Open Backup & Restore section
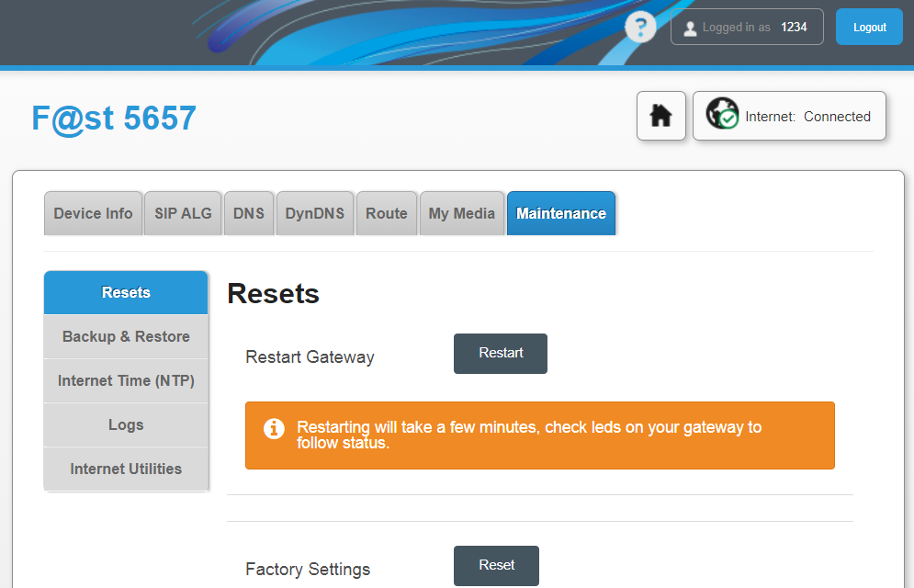The image size is (914, 588). [x=126, y=337]
